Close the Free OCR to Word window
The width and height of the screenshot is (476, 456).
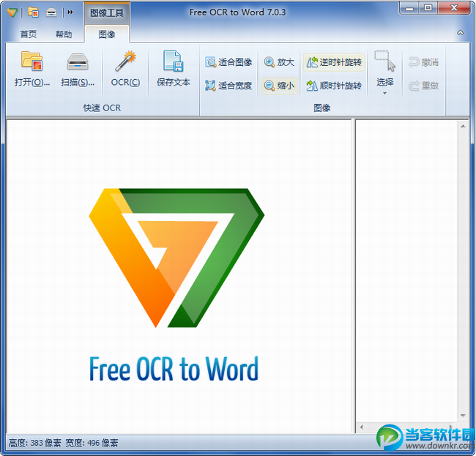point(454,8)
